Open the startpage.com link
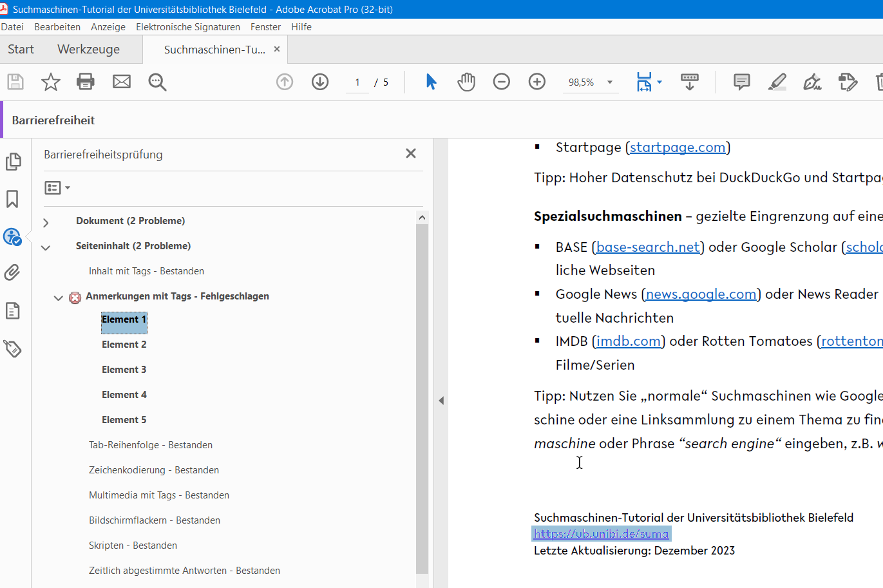This screenshot has height=588, width=883. 678,147
